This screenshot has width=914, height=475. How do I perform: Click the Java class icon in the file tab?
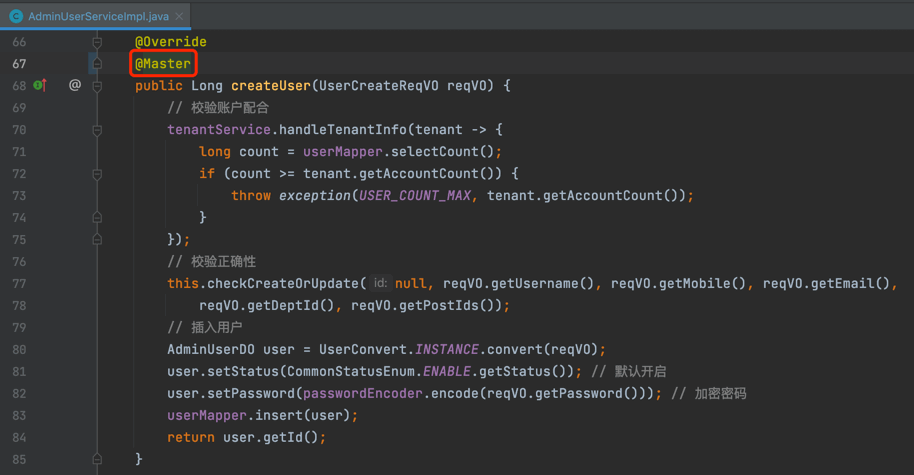[x=16, y=17]
